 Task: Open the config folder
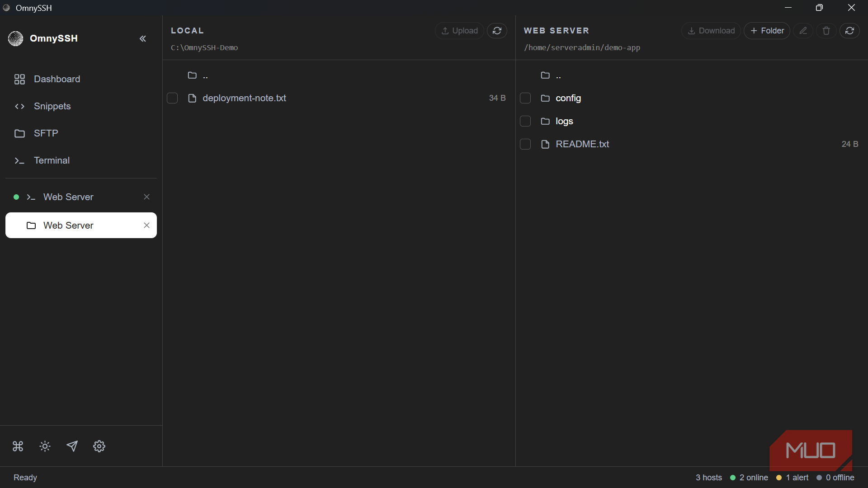[x=568, y=98]
